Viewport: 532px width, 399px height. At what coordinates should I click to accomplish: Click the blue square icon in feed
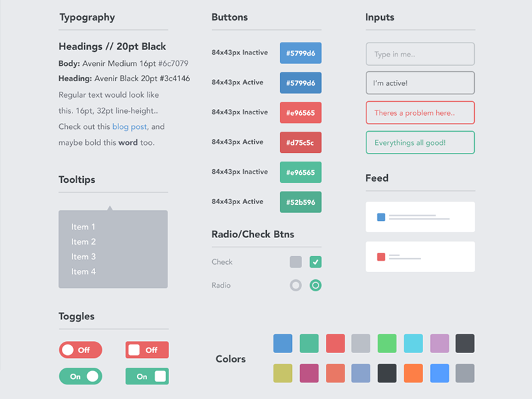pyautogui.click(x=381, y=217)
